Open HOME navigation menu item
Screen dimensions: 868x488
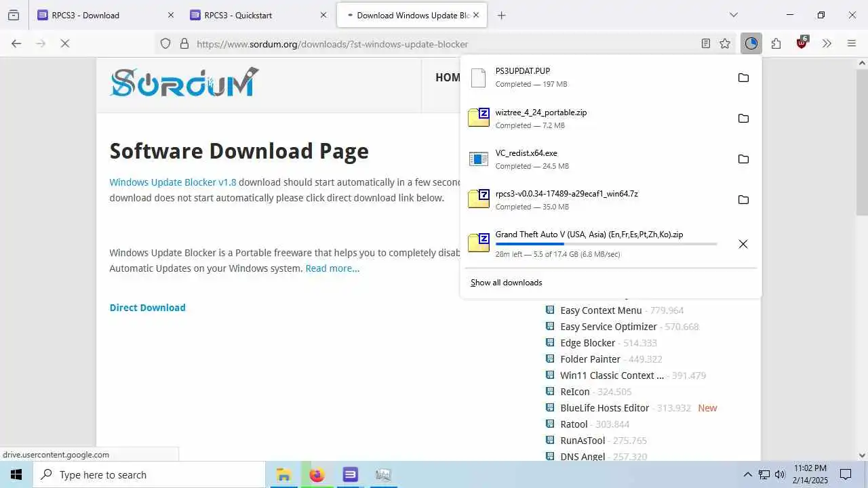pyautogui.click(x=448, y=78)
